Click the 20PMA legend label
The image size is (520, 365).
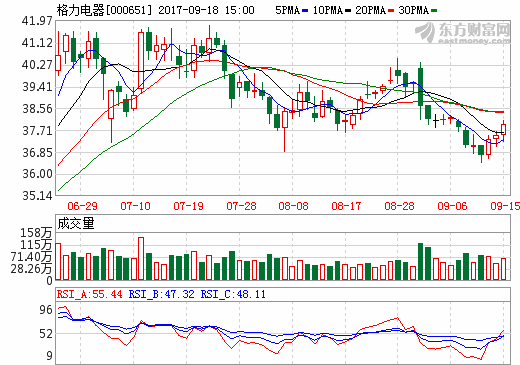(x=370, y=10)
